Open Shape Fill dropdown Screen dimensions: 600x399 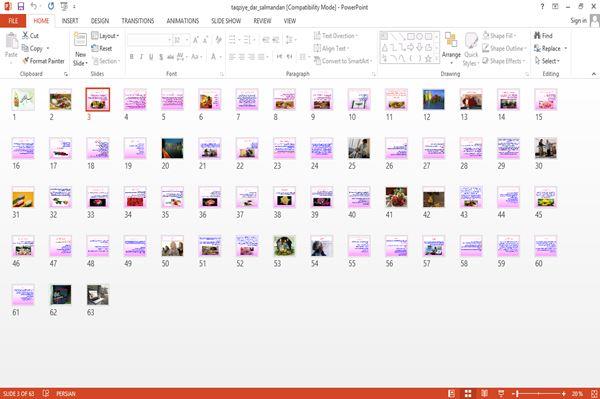[x=499, y=36]
